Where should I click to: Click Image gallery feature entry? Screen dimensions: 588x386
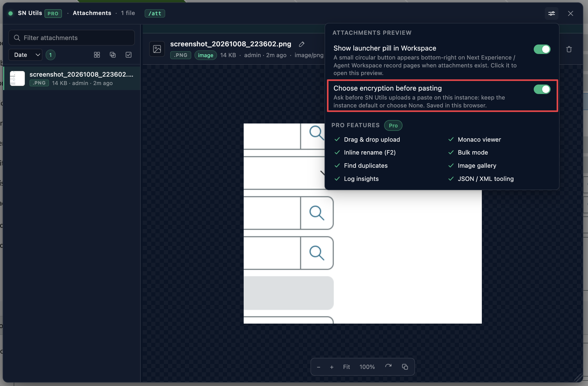(477, 165)
